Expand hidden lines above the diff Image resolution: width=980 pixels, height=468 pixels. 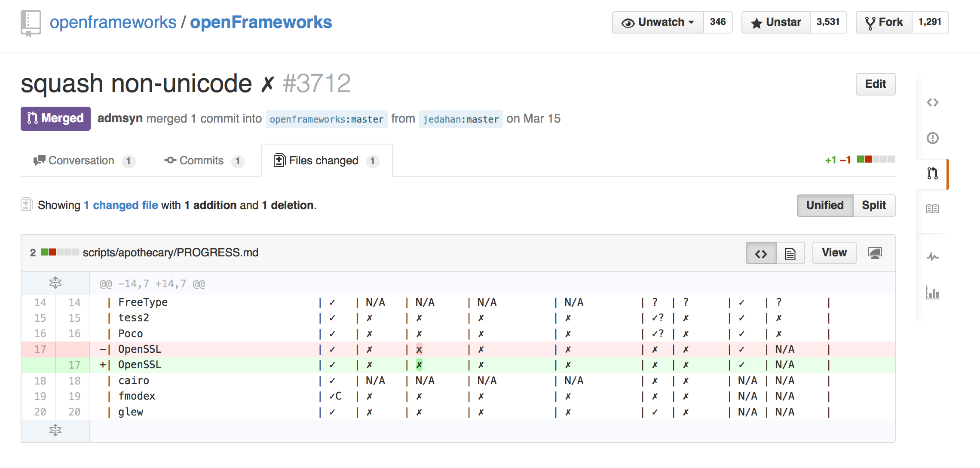(55, 283)
